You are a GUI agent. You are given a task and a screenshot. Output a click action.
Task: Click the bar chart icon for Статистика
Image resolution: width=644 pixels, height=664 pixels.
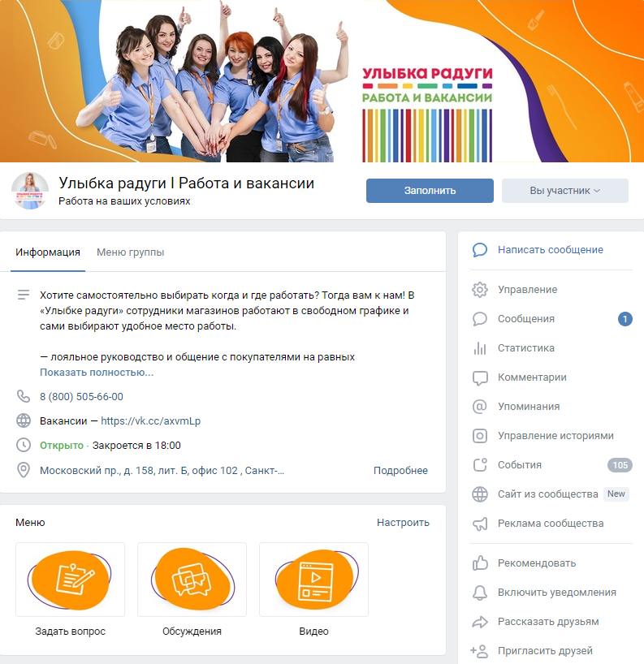tap(480, 348)
